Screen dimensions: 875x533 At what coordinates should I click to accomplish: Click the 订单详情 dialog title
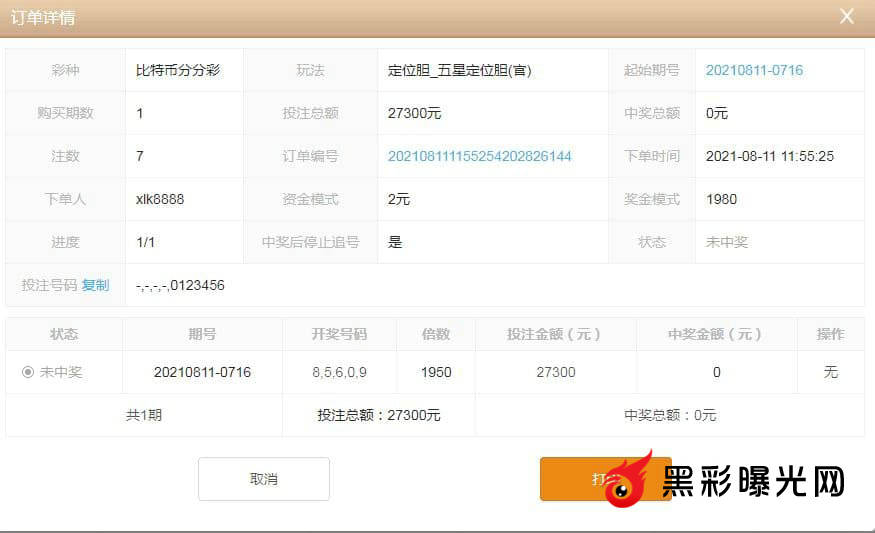pyautogui.click(x=43, y=18)
